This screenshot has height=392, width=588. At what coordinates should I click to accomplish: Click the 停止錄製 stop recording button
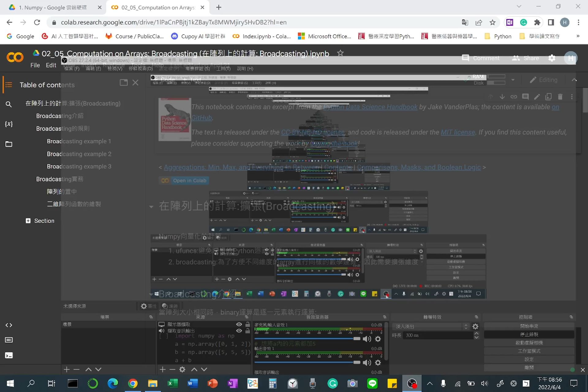[529, 334]
